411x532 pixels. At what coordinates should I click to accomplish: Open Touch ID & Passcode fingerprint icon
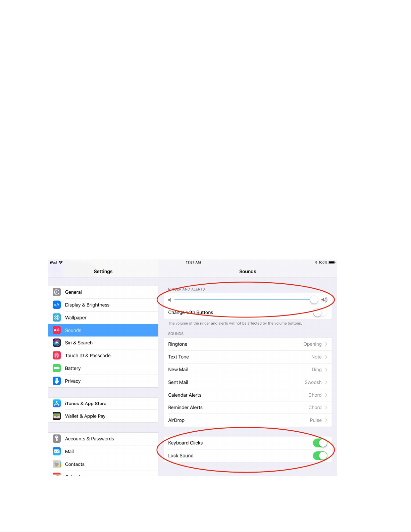[x=57, y=355]
